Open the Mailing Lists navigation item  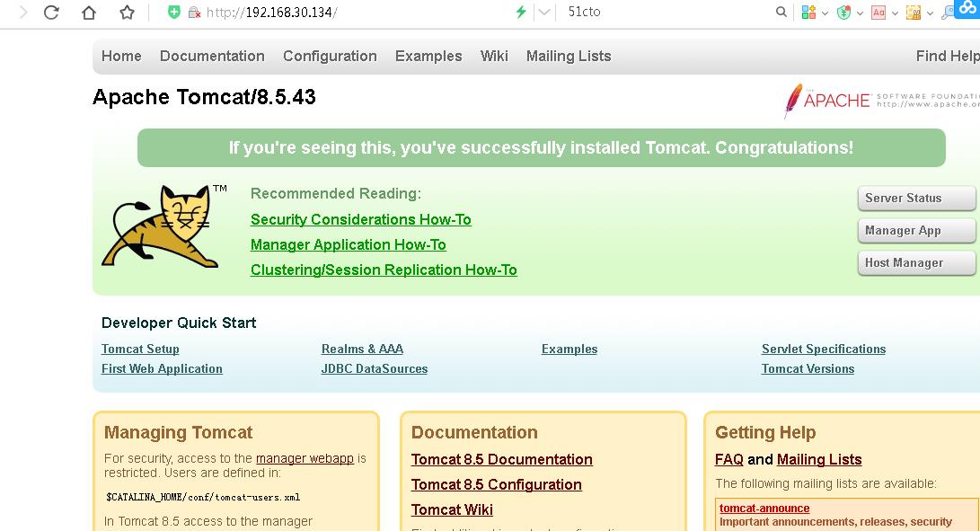coord(568,57)
